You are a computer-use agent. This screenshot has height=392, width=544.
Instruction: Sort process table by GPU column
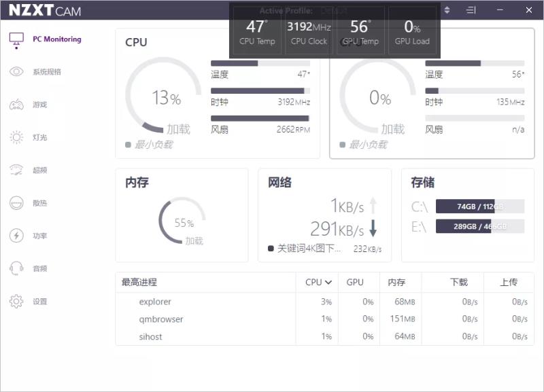pos(355,282)
